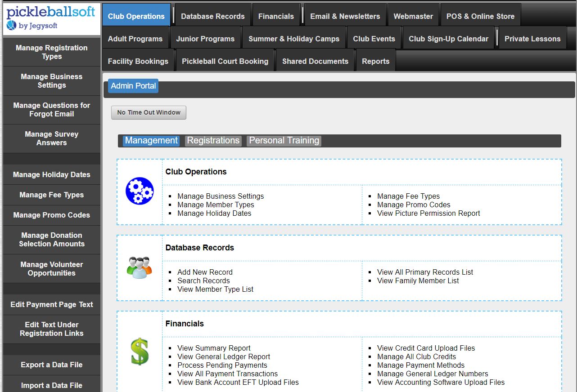This screenshot has width=577, height=392.
Task: Open Edit Payment Page Text
Action: coord(52,304)
